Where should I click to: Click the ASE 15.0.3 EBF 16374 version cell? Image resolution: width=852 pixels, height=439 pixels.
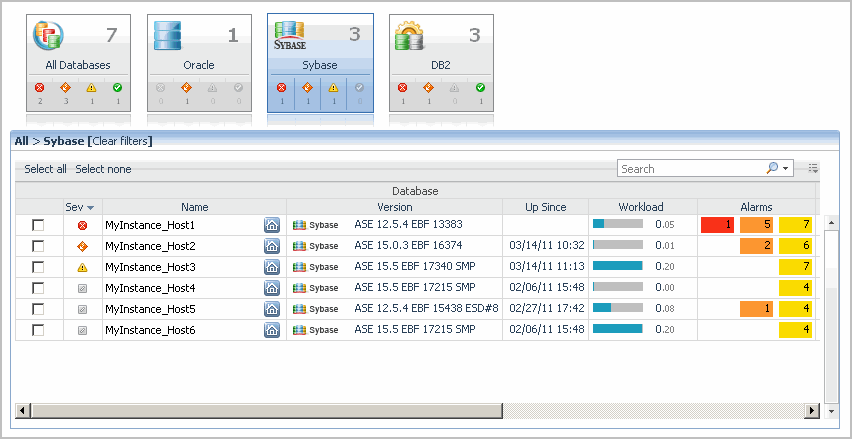(x=408, y=246)
